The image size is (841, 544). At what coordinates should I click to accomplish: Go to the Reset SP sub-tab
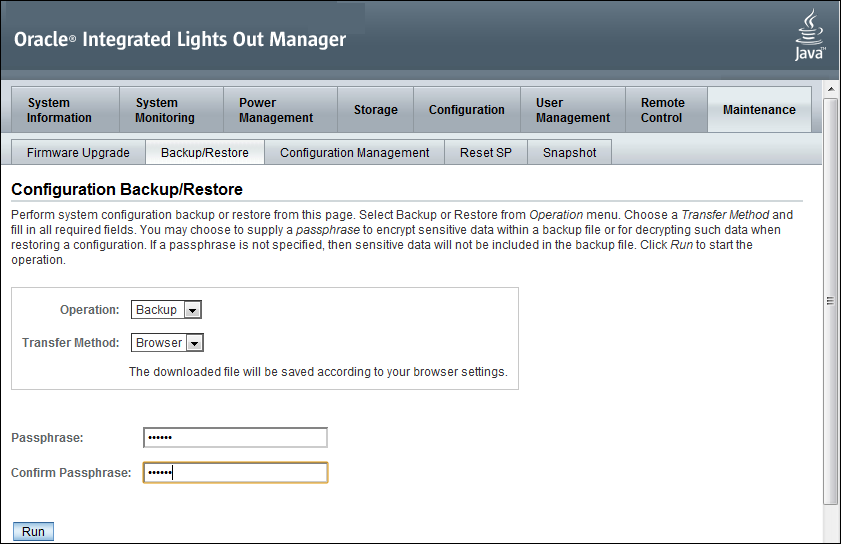pos(486,153)
